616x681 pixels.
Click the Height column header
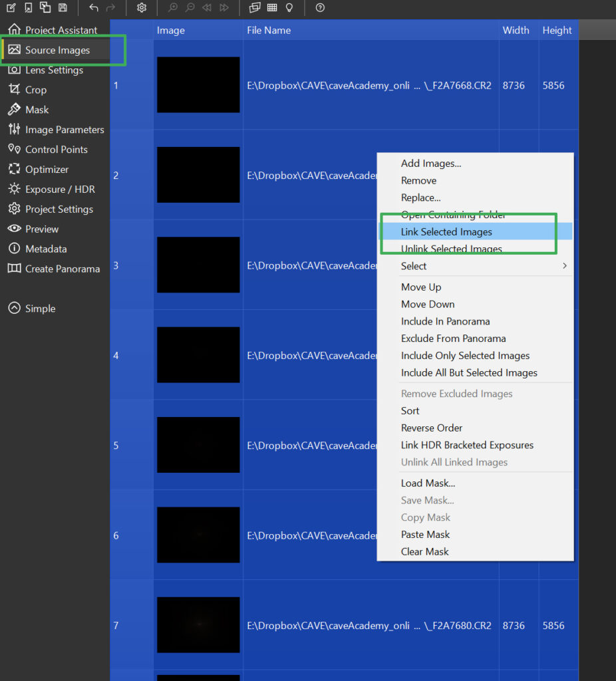tap(559, 30)
